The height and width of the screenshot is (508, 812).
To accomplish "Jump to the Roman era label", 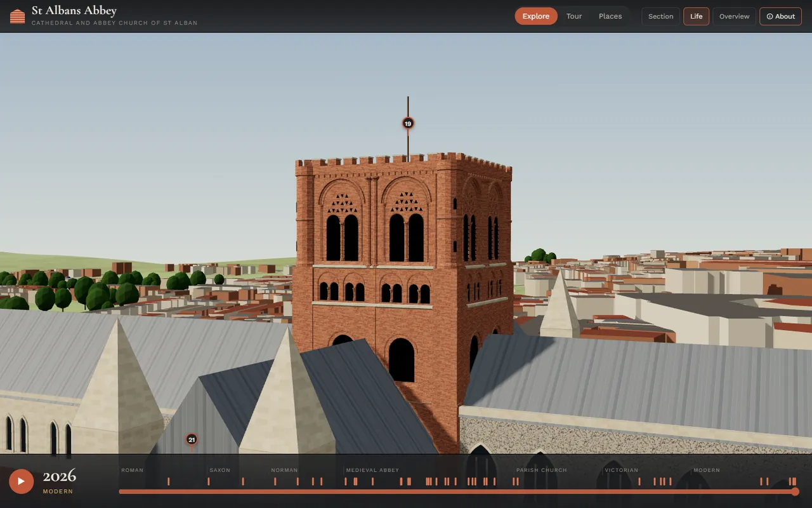I will [133, 471].
